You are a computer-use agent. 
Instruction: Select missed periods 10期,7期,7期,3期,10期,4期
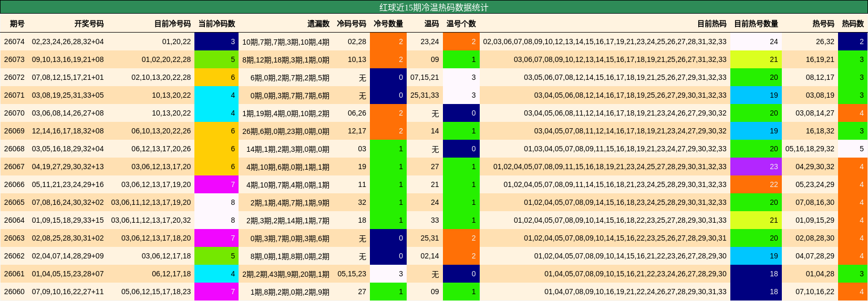tap(286, 41)
